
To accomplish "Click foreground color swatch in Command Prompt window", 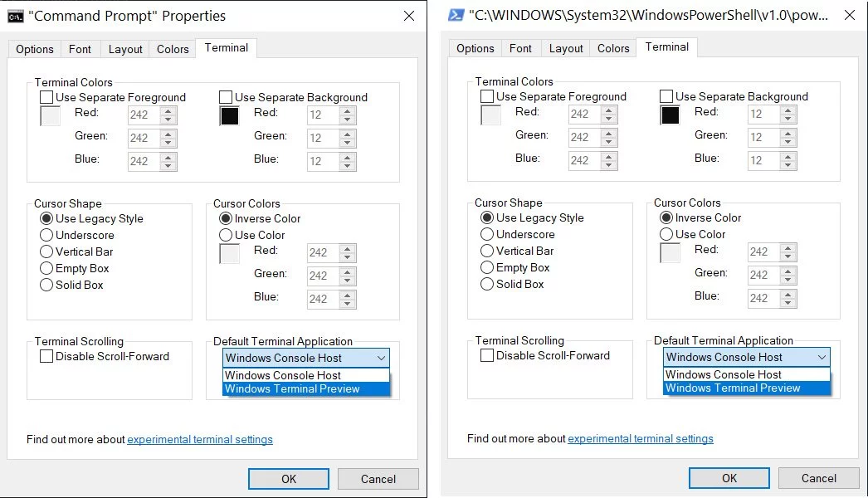I will pyautogui.click(x=51, y=115).
